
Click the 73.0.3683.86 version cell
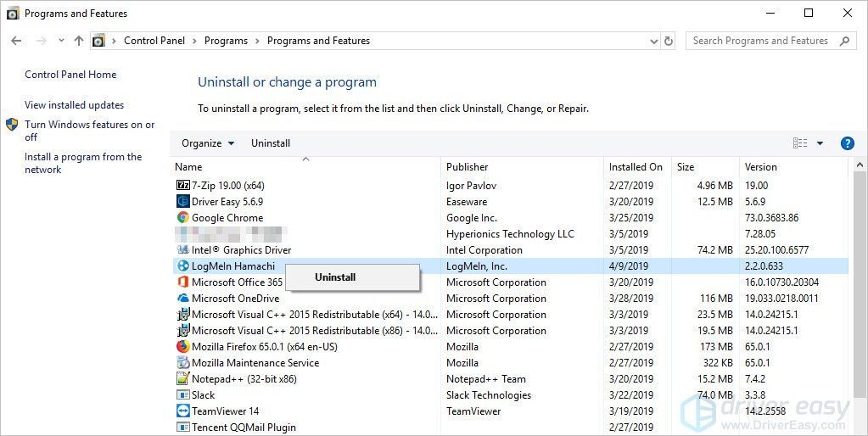tap(771, 217)
